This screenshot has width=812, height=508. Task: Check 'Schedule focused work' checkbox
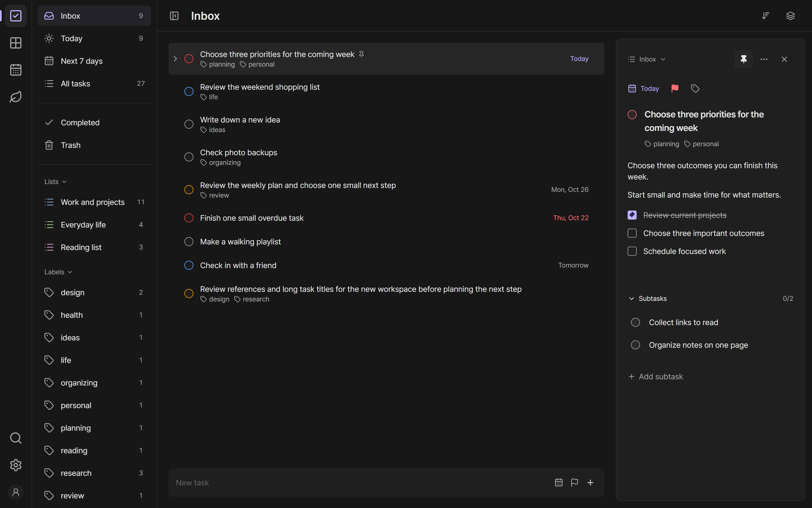click(x=632, y=251)
